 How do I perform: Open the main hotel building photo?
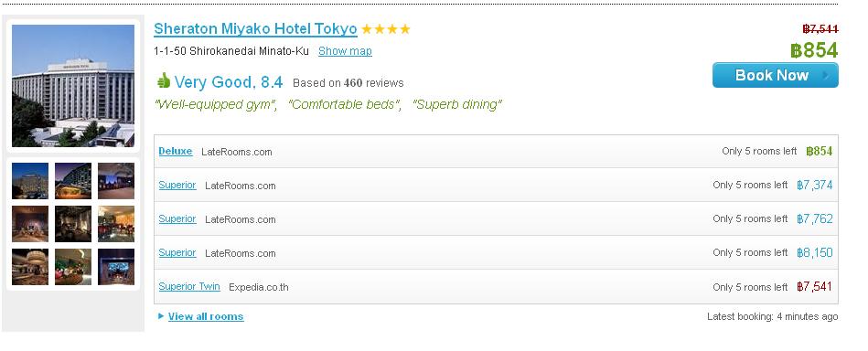click(x=73, y=86)
